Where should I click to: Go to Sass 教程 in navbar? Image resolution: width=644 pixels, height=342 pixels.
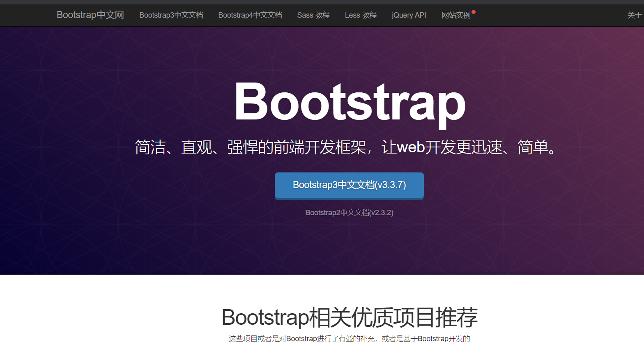tap(313, 15)
